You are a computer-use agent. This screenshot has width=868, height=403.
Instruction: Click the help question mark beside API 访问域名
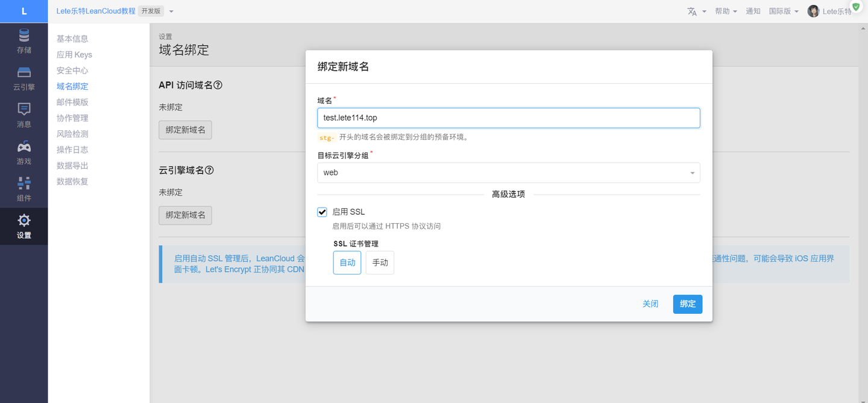pyautogui.click(x=218, y=85)
